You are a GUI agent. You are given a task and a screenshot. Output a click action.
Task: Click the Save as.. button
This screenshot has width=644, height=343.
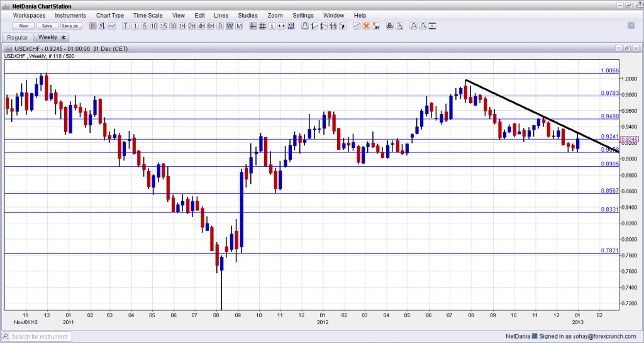pyautogui.click(x=72, y=26)
